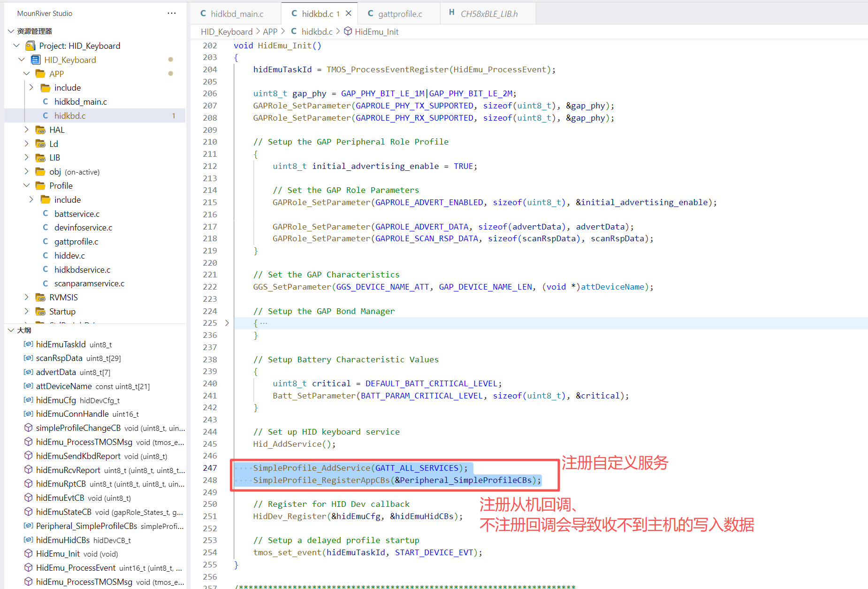This screenshot has height=589, width=868.
Task: Expand the Startup folder
Action: [x=27, y=311]
